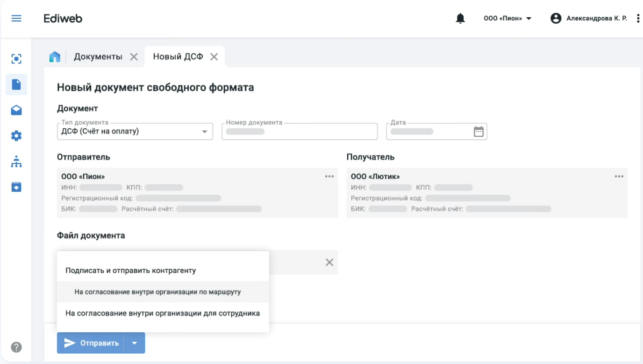Open the archive box icon in sidebar
The image size is (643, 364).
click(17, 188)
